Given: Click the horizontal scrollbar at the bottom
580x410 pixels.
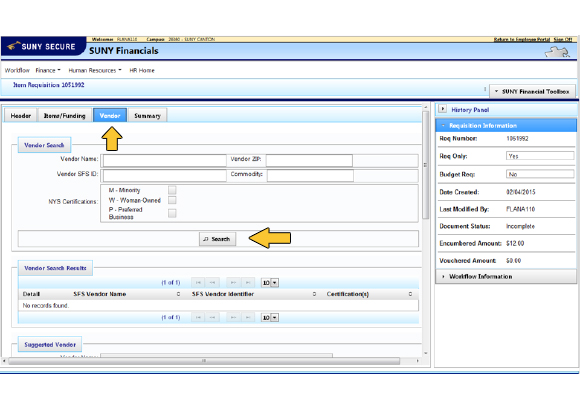Looking at the screenshot, I should tap(204, 361).
